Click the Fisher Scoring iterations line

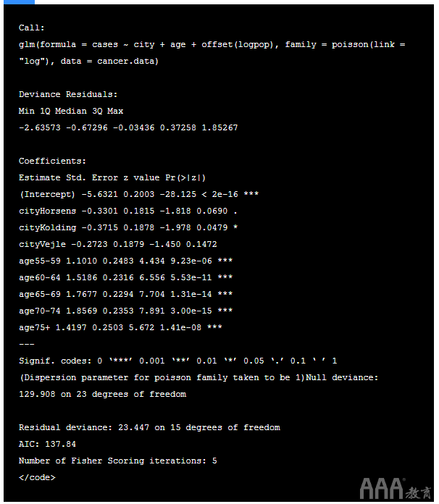click(117, 461)
